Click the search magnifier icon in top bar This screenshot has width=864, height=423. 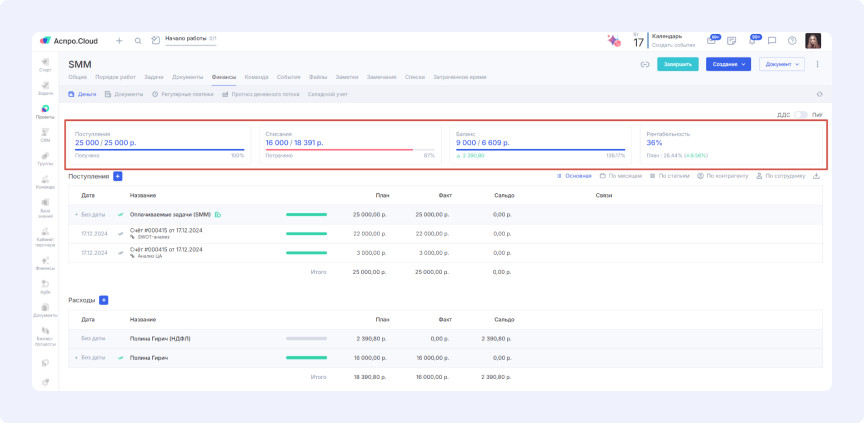point(138,41)
